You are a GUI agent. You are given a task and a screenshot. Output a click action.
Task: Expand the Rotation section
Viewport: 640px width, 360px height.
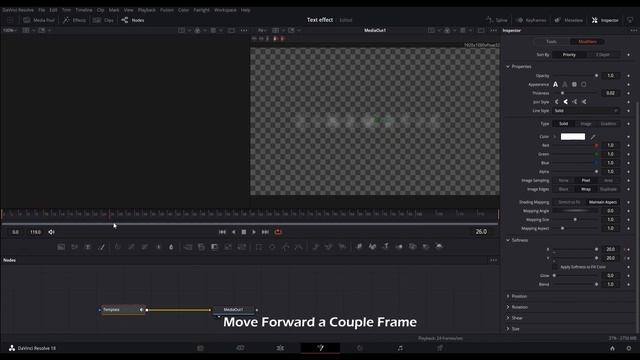click(x=508, y=307)
